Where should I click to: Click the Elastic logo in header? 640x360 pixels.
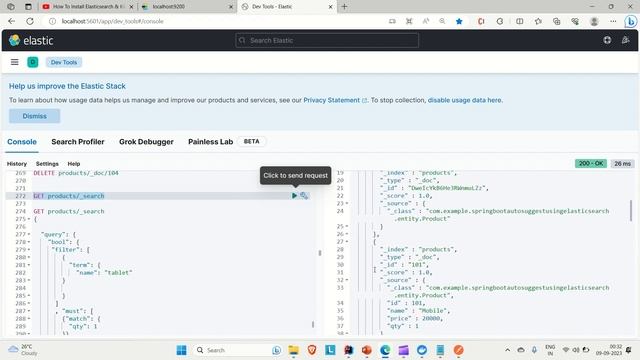(x=31, y=40)
